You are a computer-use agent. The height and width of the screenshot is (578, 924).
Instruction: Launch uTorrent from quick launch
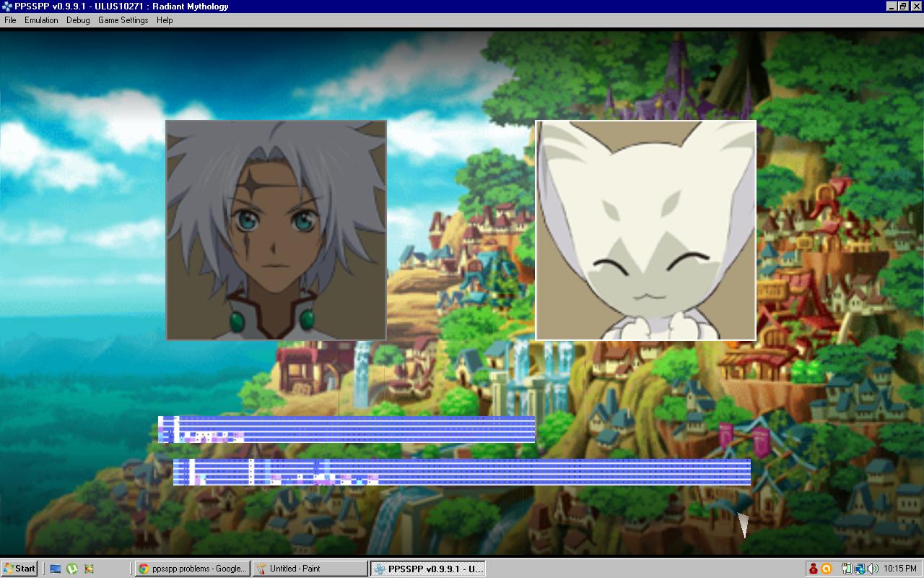point(72,569)
